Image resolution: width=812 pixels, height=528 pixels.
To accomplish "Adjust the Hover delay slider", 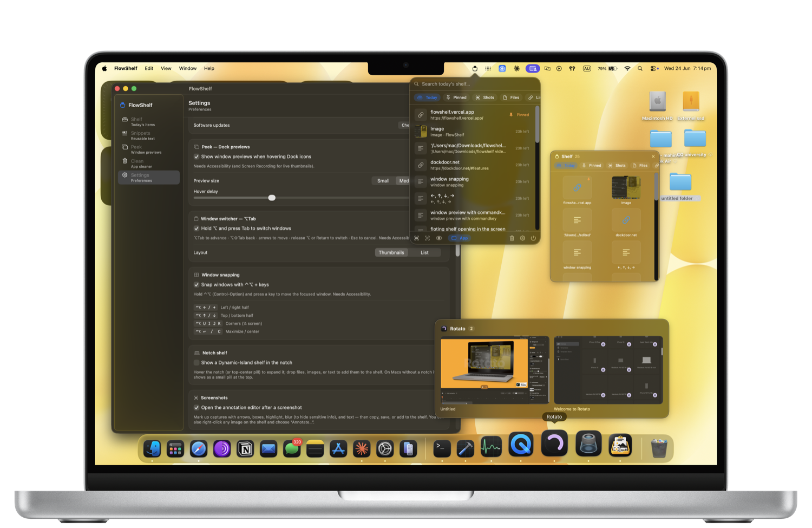I will pyautogui.click(x=272, y=198).
